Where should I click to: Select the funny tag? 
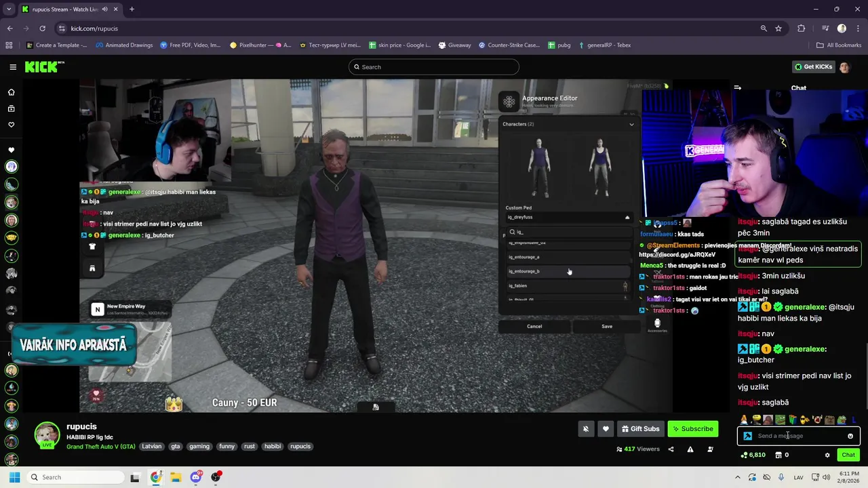tap(227, 447)
